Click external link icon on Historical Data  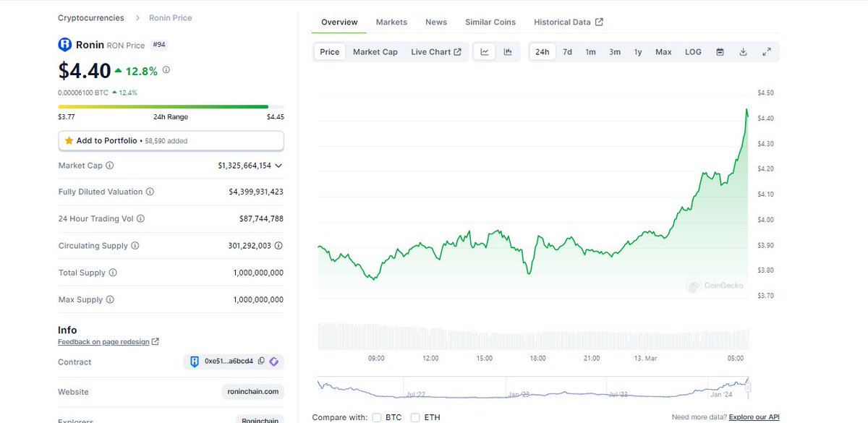tap(599, 22)
